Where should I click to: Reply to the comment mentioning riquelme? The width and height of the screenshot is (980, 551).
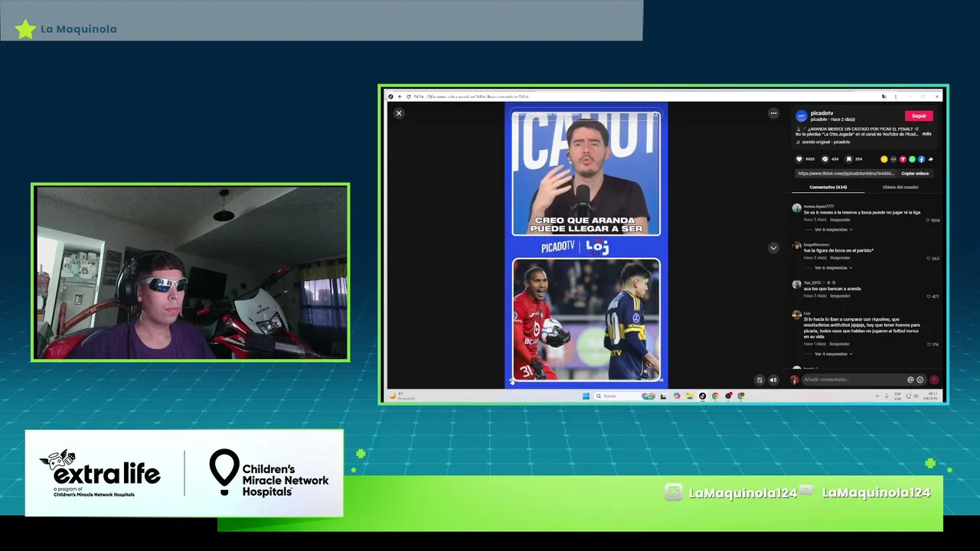tap(840, 344)
